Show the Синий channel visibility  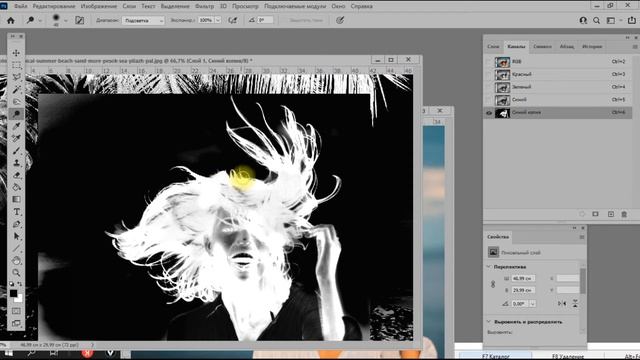(x=489, y=100)
